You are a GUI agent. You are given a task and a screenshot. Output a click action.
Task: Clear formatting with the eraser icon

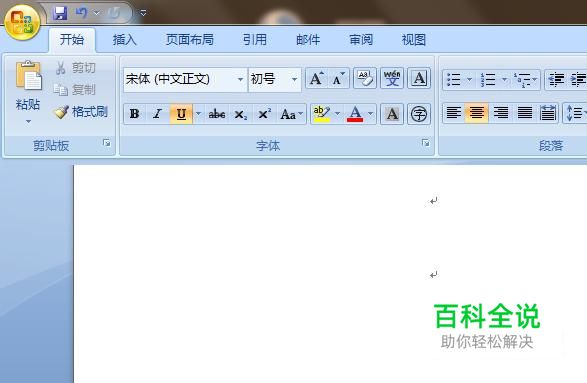click(365, 79)
